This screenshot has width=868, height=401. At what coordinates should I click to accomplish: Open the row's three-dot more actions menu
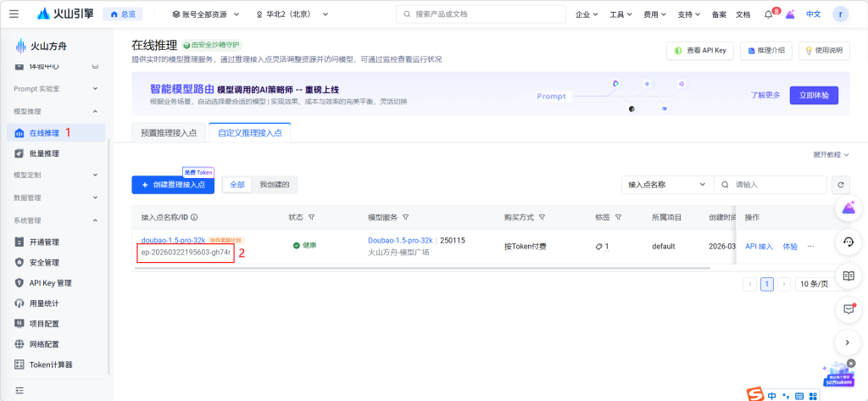[810, 246]
